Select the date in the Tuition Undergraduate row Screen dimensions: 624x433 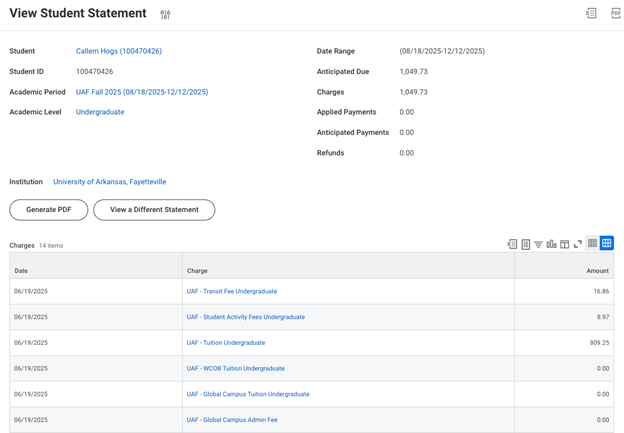(31, 343)
